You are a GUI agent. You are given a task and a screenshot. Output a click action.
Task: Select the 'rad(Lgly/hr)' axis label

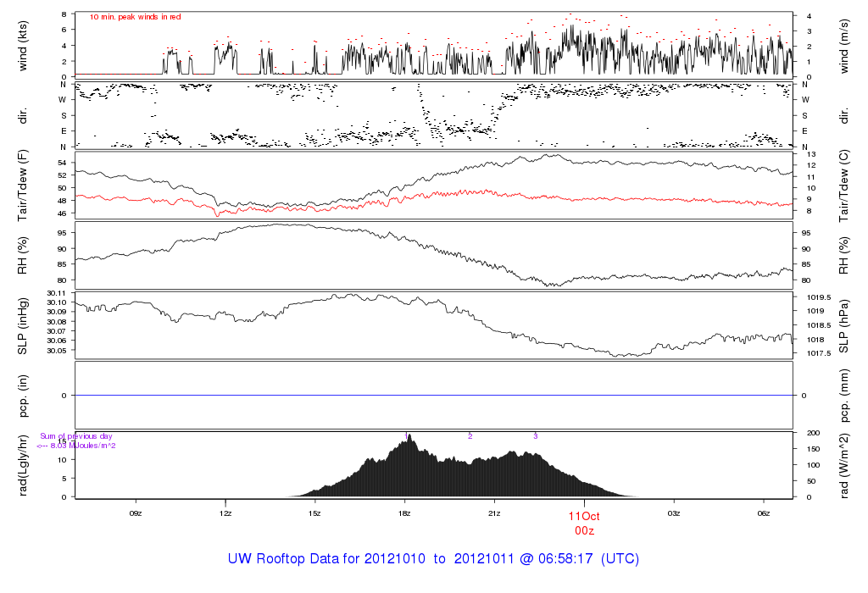(x=23, y=465)
